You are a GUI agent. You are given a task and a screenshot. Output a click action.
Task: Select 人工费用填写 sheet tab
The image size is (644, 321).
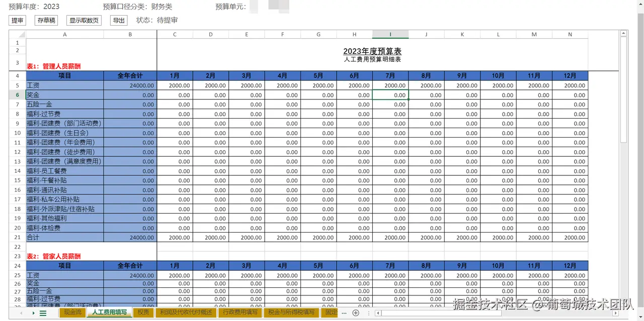109,312
